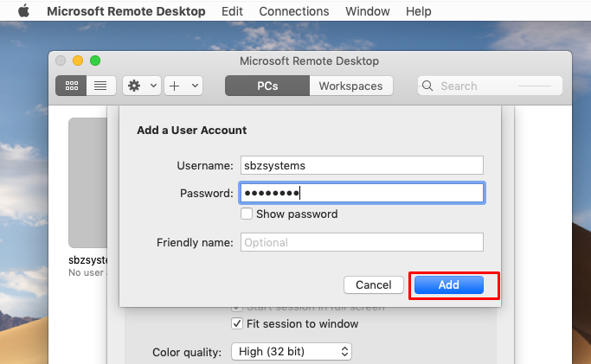The height and width of the screenshot is (364, 591).
Task: Open the Help menu
Action: (x=419, y=11)
